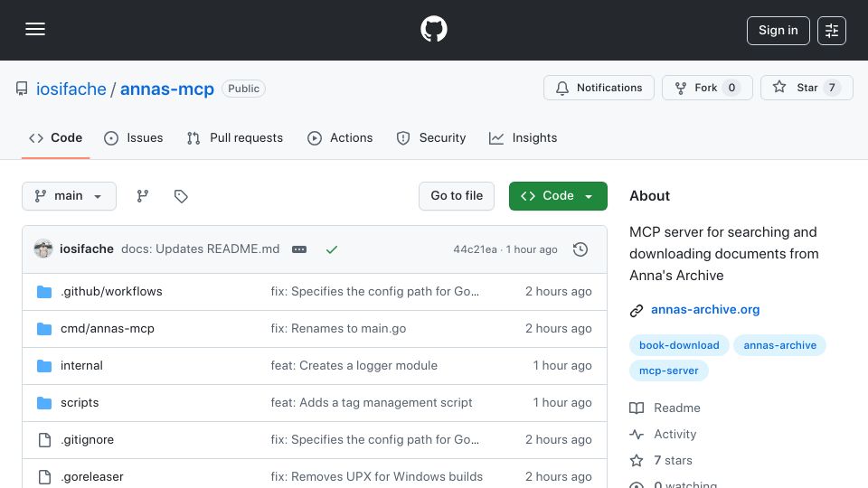Click Fork count 0 badge
The width and height of the screenshot is (868, 488).
point(731,88)
